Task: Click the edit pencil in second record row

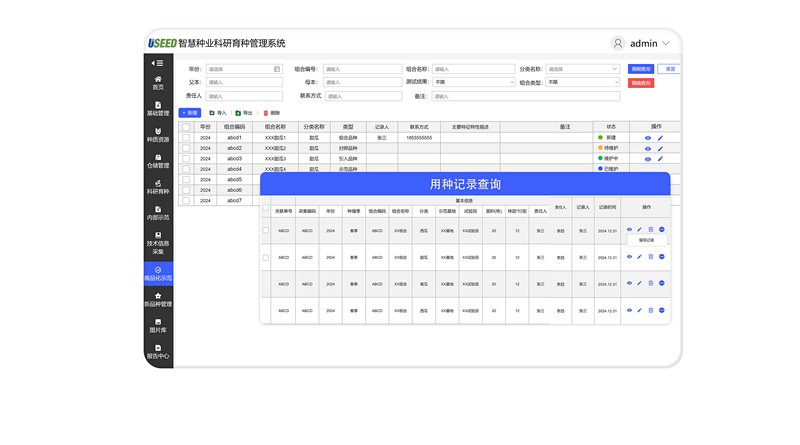Action: [x=639, y=257]
